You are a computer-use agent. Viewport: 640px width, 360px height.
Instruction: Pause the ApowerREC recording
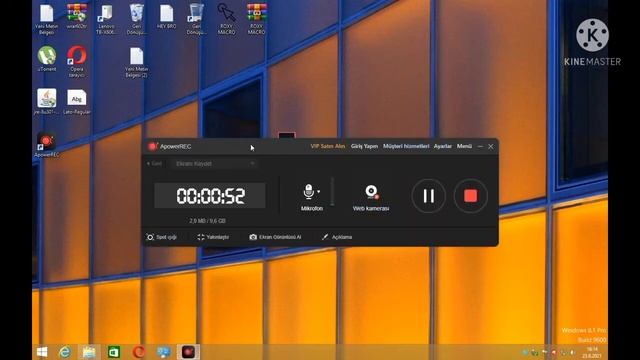(x=428, y=196)
